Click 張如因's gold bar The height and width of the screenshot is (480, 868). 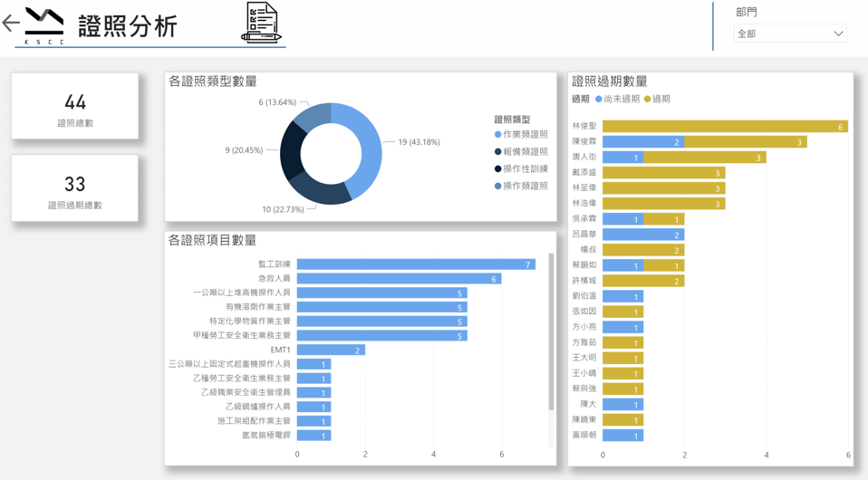click(622, 312)
